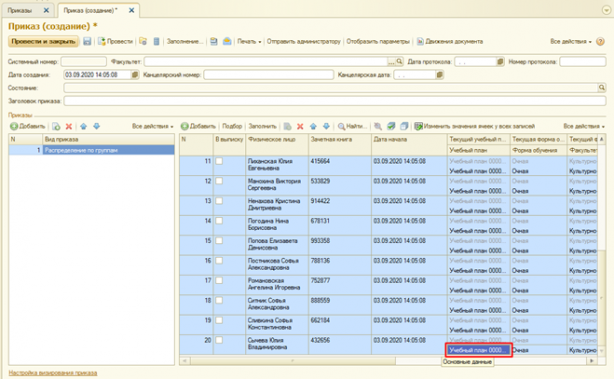Open the calendar for Дата создания
The height and width of the screenshot is (379, 614).
coord(135,74)
